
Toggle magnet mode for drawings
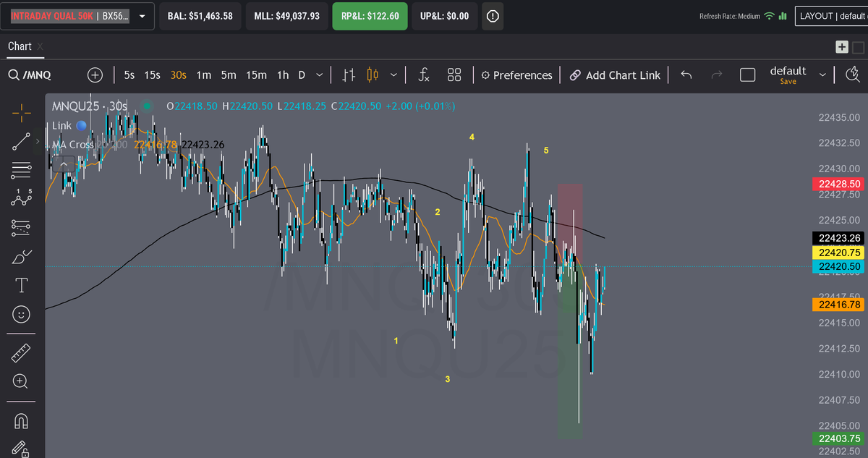(21, 420)
